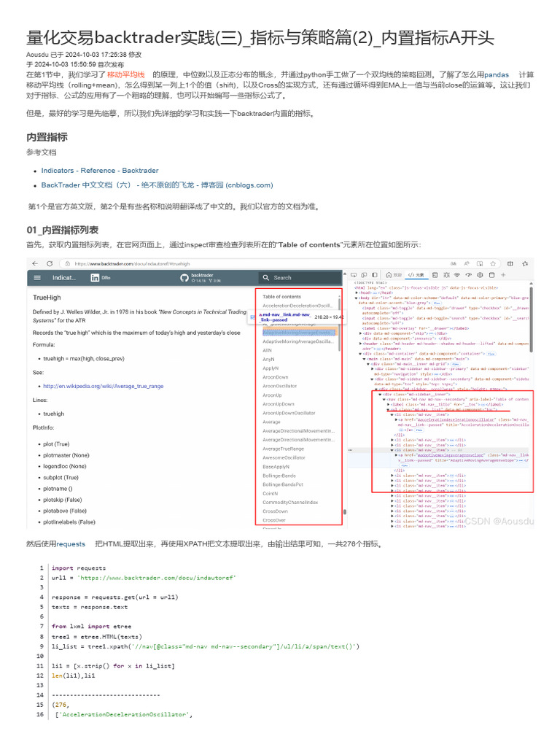Screen dimensions: 560x747
Task: Toggle the DevTools device emulation icon
Action: click(364, 275)
